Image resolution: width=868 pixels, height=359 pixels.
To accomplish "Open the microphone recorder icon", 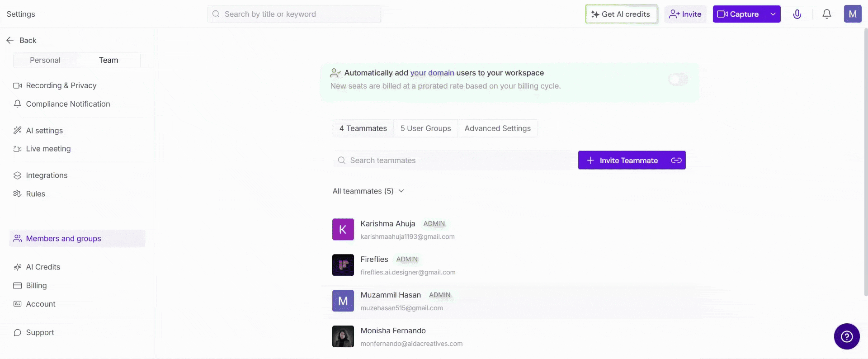I will click(797, 14).
